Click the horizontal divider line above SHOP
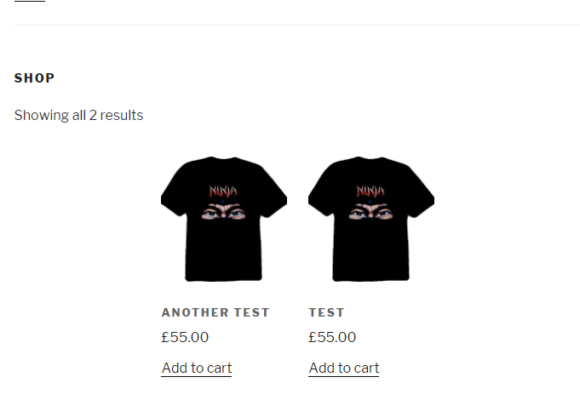580x400 pixels. tap(297, 25)
